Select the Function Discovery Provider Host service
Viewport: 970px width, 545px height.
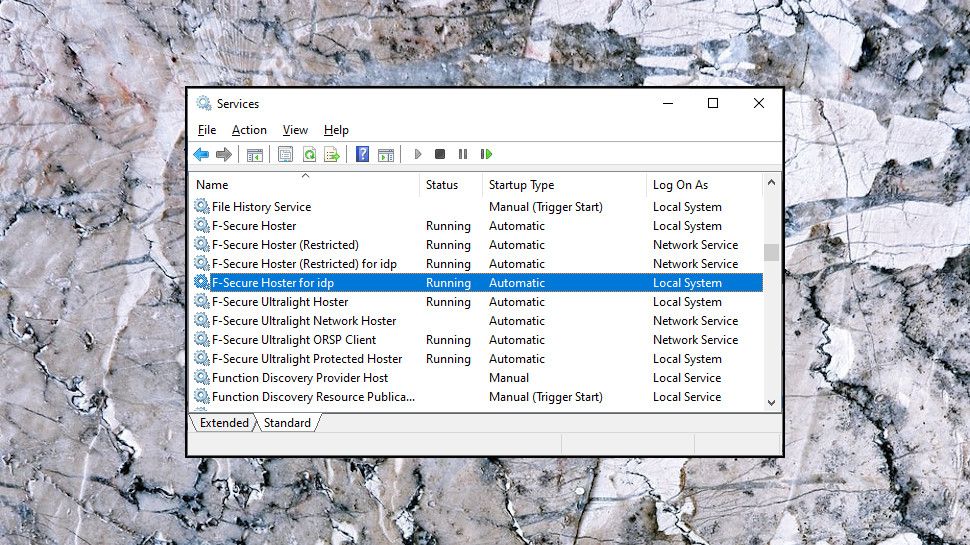pyautogui.click(x=300, y=378)
